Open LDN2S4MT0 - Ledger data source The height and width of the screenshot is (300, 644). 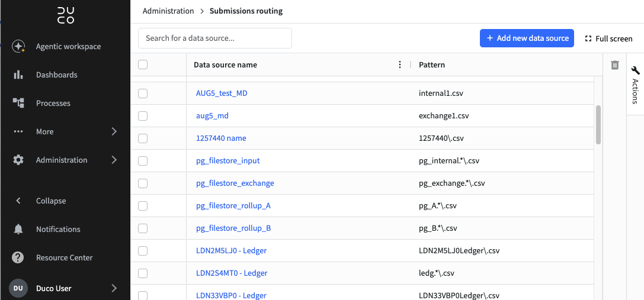[x=232, y=273]
